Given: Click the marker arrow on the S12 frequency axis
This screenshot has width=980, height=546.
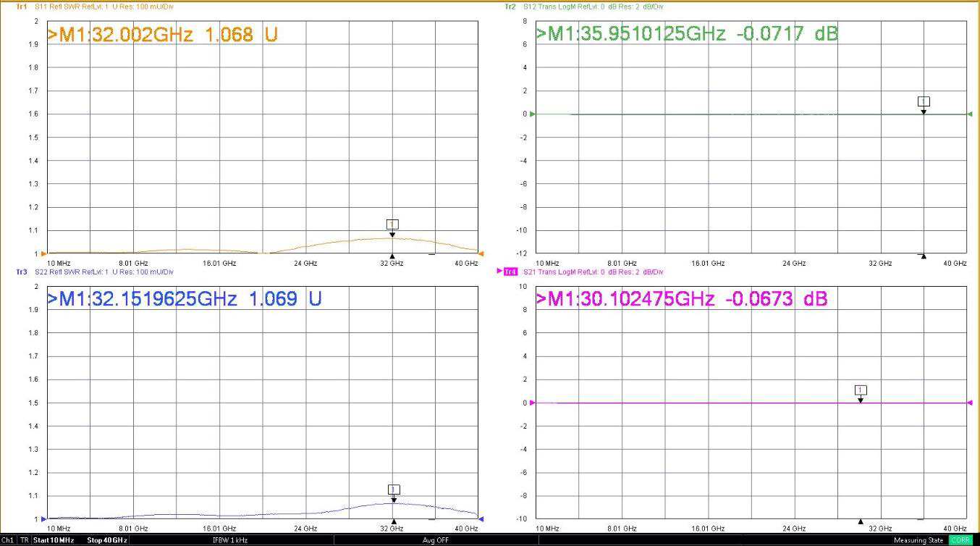Looking at the screenshot, I should 924,256.
